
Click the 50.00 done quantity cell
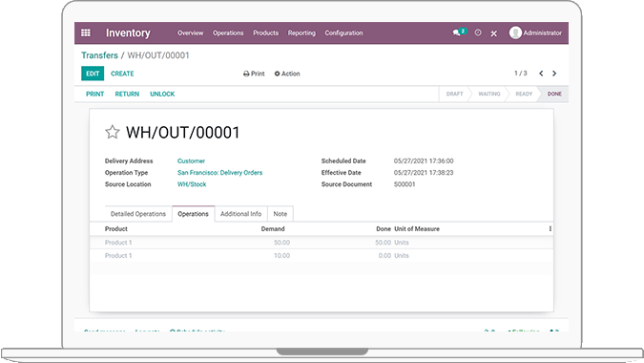tap(383, 243)
